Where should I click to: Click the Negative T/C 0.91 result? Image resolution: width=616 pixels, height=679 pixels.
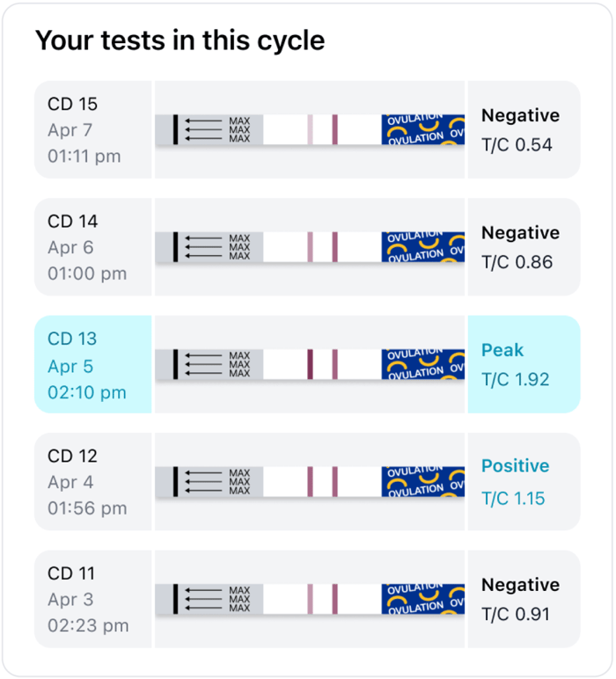[523, 599]
